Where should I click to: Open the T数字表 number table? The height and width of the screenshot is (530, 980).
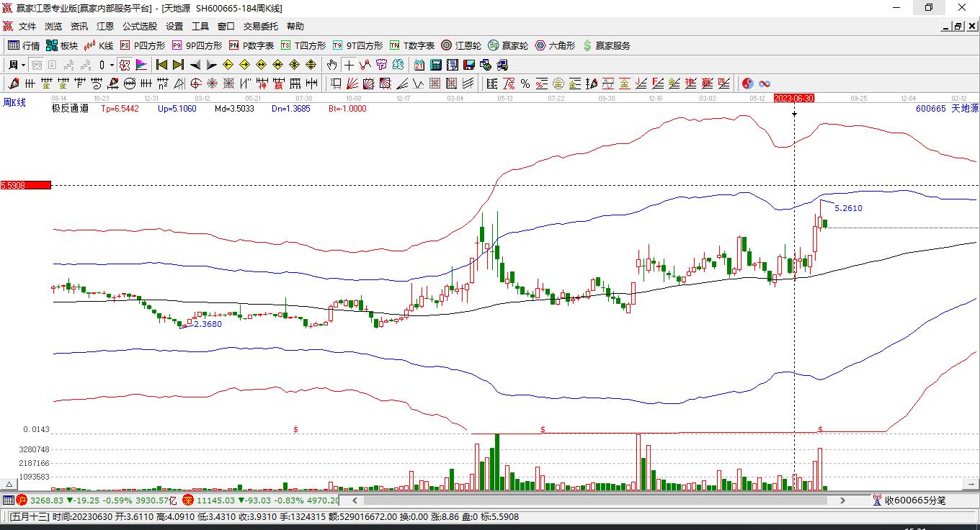point(412,45)
